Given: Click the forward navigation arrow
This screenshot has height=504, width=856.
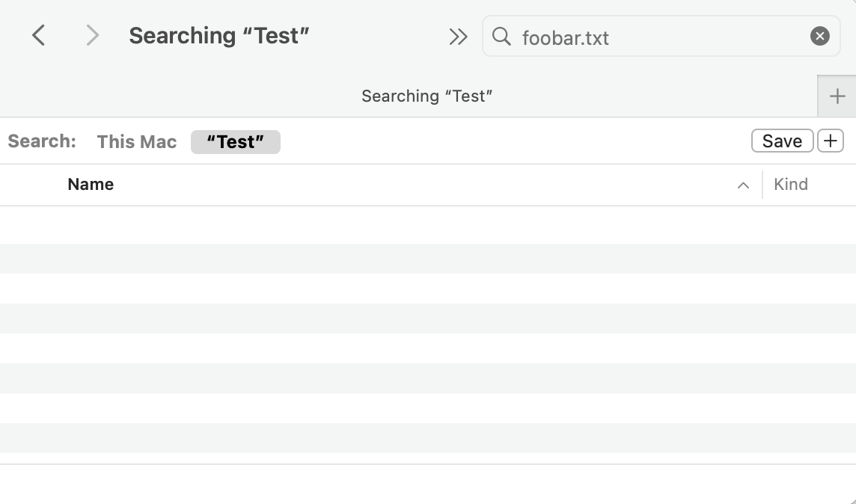Looking at the screenshot, I should click(91, 35).
